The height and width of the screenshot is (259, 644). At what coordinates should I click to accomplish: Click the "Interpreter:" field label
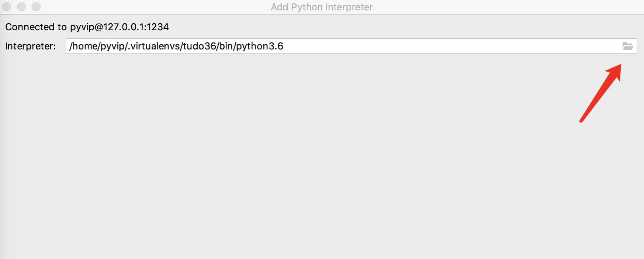click(x=31, y=46)
